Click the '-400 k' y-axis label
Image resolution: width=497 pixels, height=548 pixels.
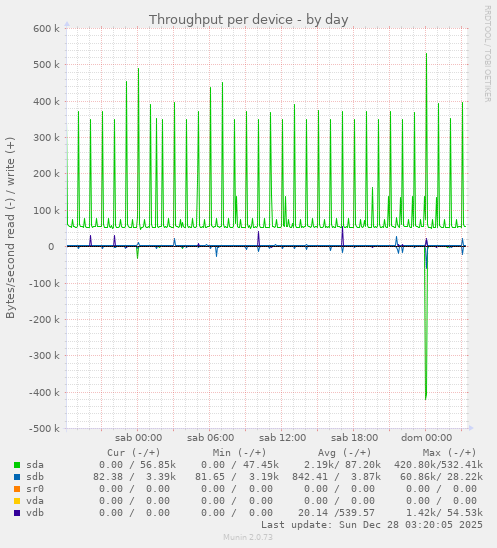tap(44, 392)
